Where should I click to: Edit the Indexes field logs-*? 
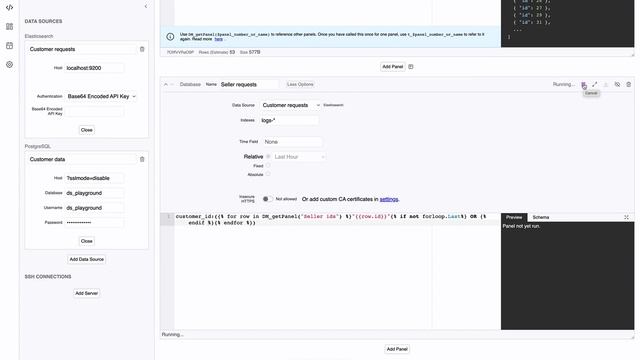click(289, 120)
